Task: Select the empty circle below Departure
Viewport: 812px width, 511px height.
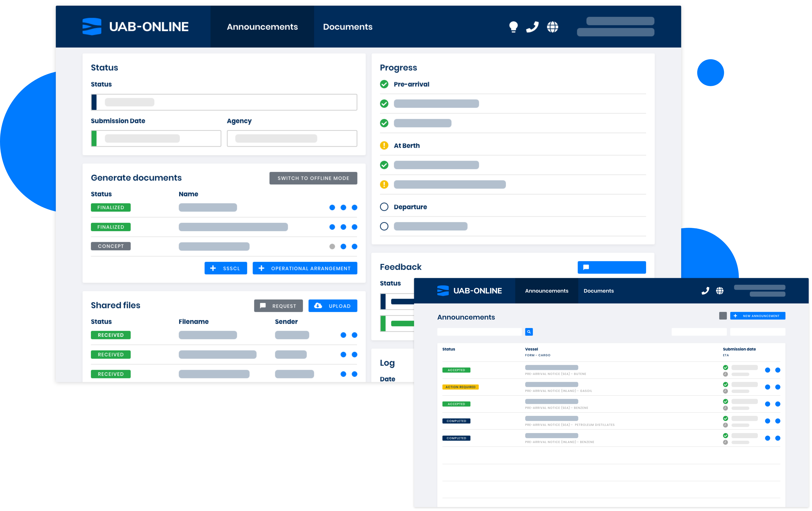Action: pos(384,226)
